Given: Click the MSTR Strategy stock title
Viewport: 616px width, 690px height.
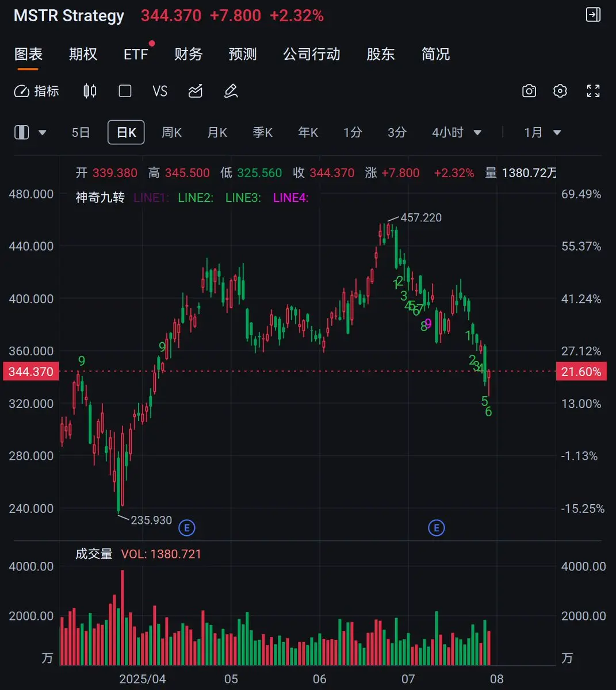Looking at the screenshot, I should click(x=69, y=16).
